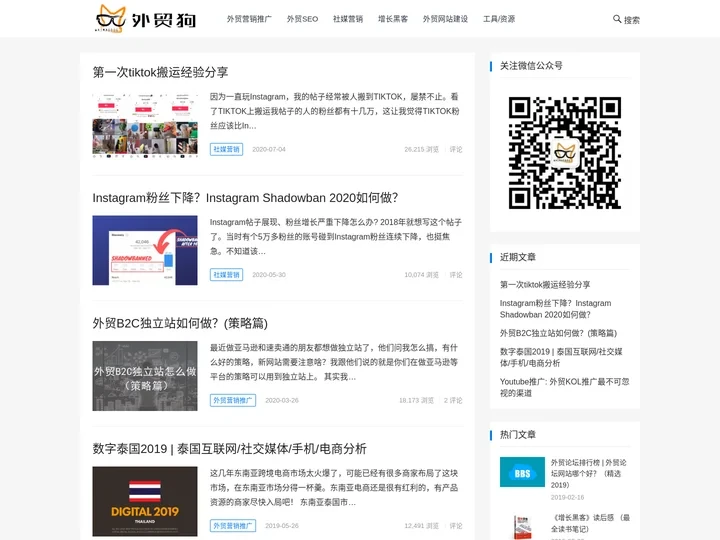Open the 2 评论 comments link
The image size is (720, 540).
tap(453, 400)
